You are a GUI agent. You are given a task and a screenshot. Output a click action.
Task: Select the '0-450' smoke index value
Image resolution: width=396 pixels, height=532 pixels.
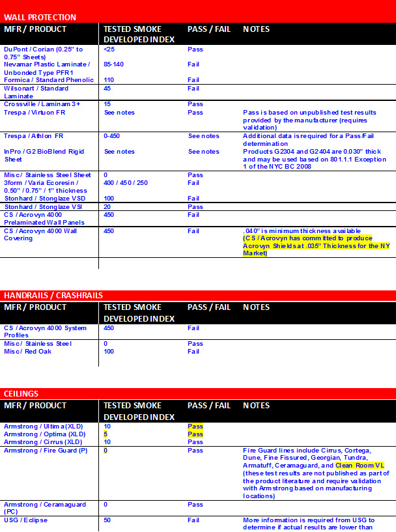tap(111, 136)
